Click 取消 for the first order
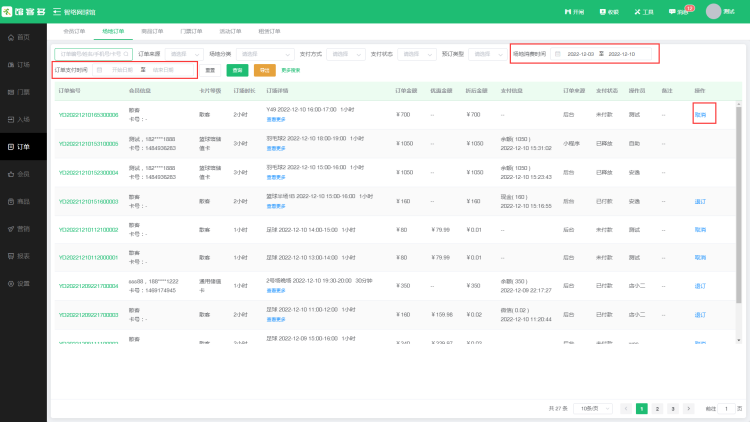The image size is (750, 422). tap(700, 115)
